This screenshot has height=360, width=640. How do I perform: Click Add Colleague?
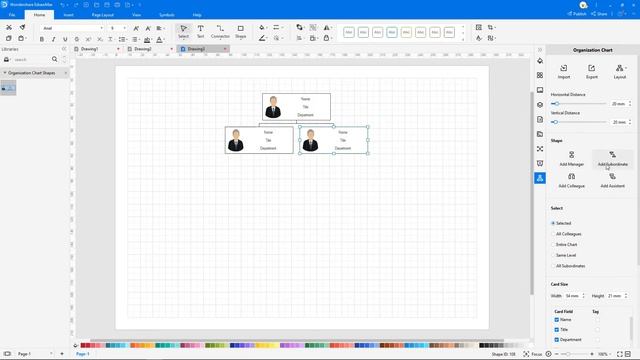pyautogui.click(x=571, y=180)
